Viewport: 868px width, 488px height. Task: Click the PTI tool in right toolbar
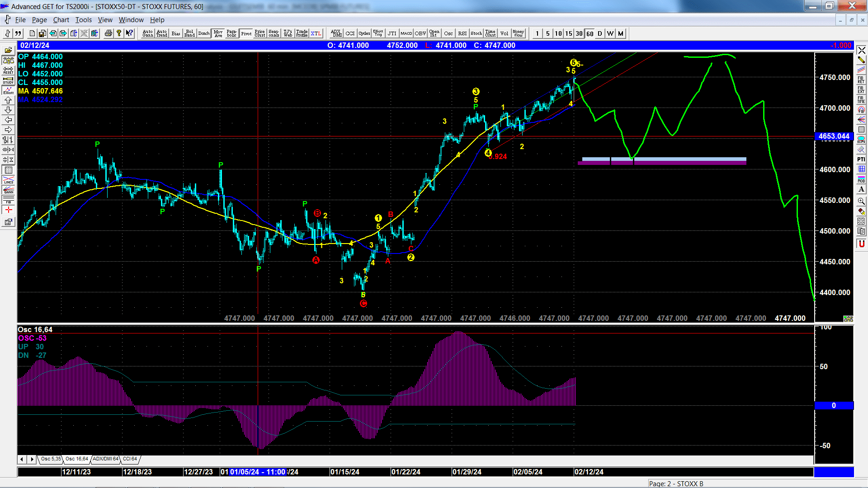tap(861, 159)
